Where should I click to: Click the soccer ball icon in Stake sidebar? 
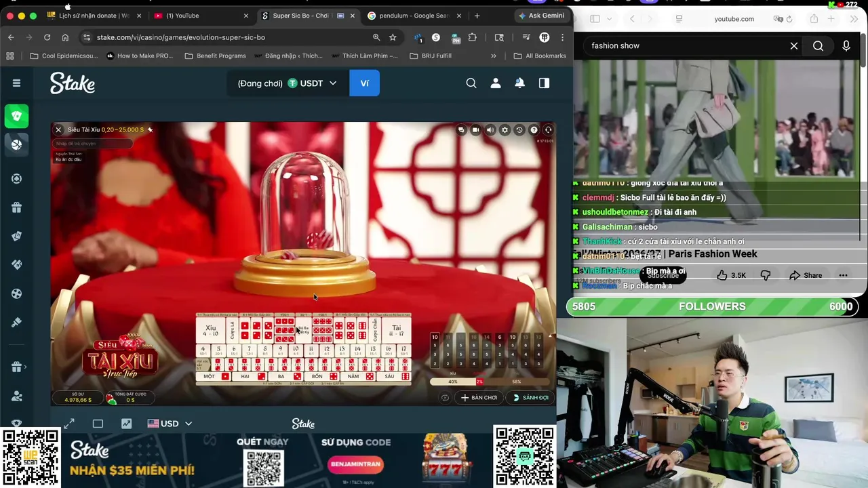pos(17,293)
